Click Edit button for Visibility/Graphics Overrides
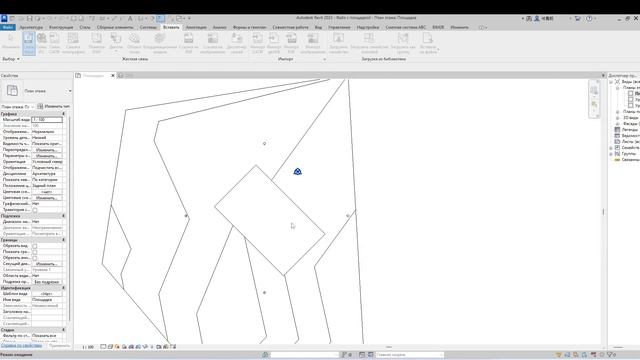Image resolution: width=640 pixels, height=360 pixels. pyautogui.click(x=47, y=150)
